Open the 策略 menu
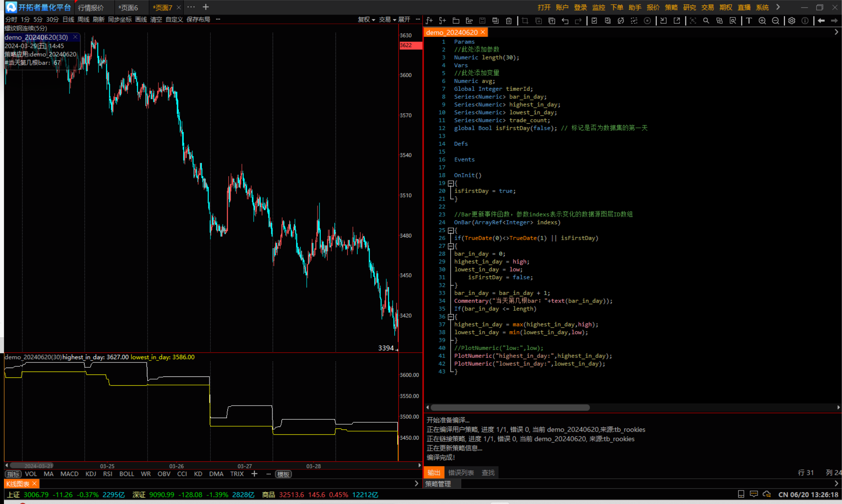The height and width of the screenshot is (504, 842). 671,8
